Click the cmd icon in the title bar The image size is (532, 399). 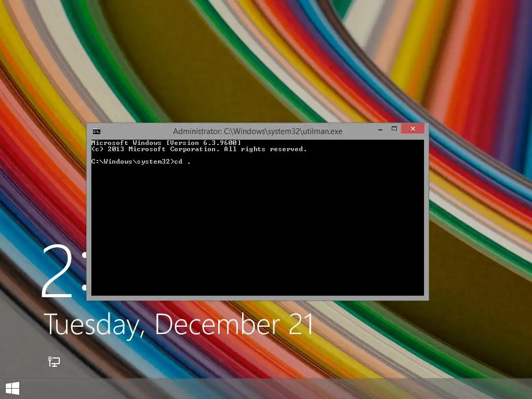[96, 131]
